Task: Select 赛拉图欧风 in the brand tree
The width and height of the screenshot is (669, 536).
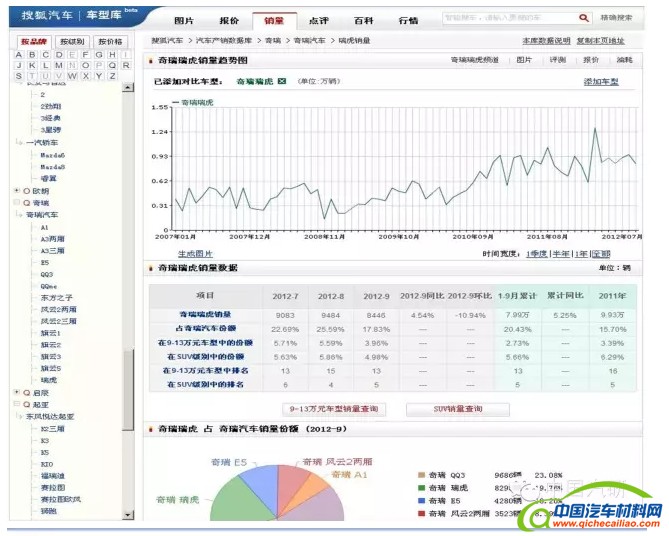Action: click(61, 499)
